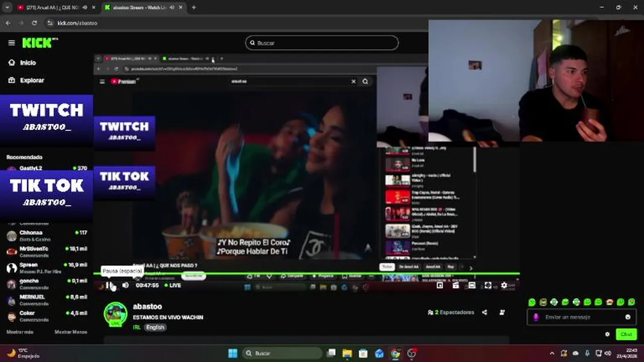Go back in browser
Viewport: 644px width, 362px height.
point(8,23)
